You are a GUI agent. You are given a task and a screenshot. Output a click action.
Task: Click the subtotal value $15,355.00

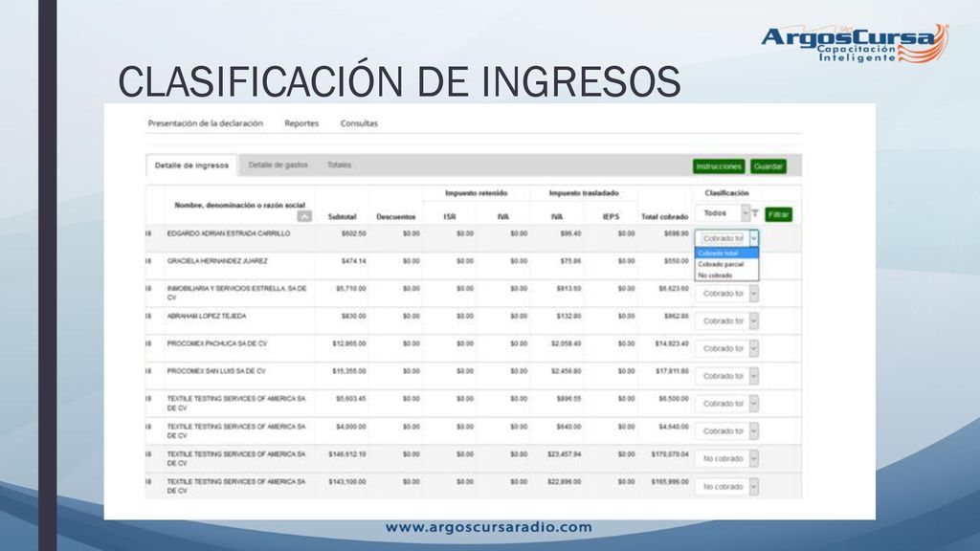pos(349,371)
